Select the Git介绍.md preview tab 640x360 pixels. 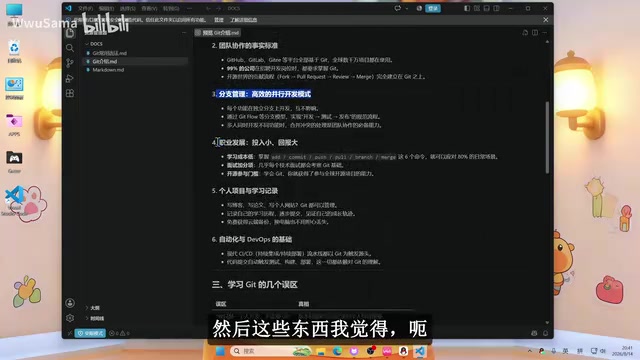[x=218, y=33]
